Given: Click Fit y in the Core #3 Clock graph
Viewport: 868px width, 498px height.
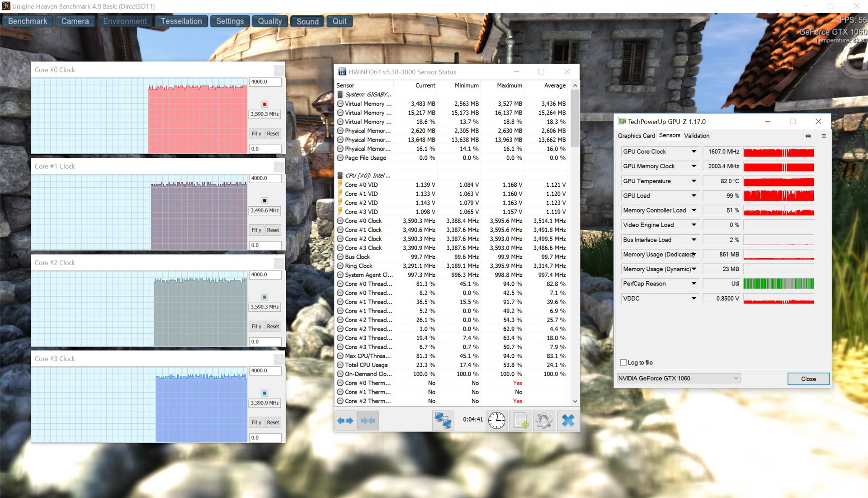Looking at the screenshot, I should (x=256, y=422).
